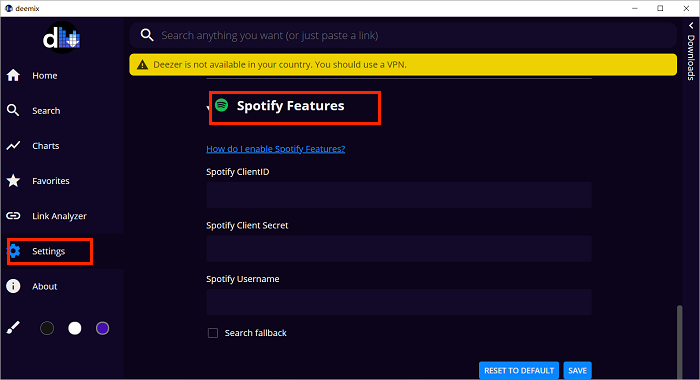Viewport: 700px width, 380px height.
Task: Click the Charts trend line icon
Action: 13,146
